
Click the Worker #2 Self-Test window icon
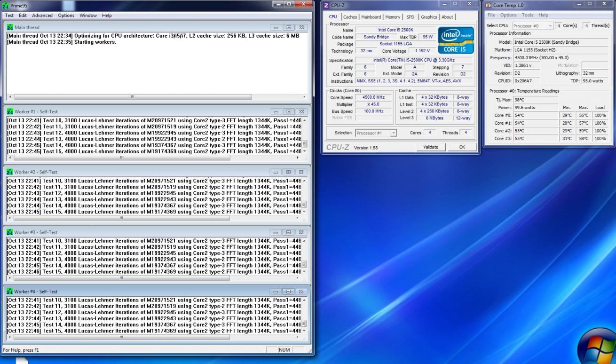[x=10, y=172]
